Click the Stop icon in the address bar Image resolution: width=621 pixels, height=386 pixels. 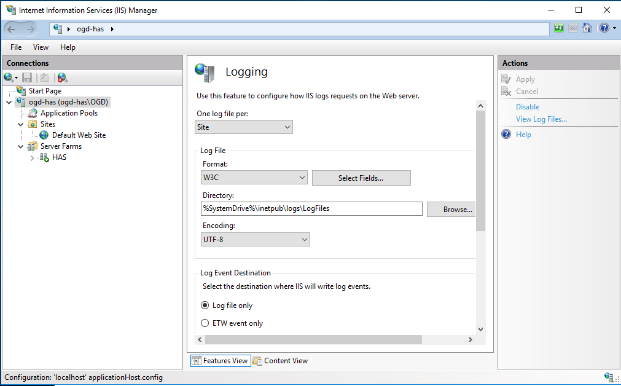point(573,28)
